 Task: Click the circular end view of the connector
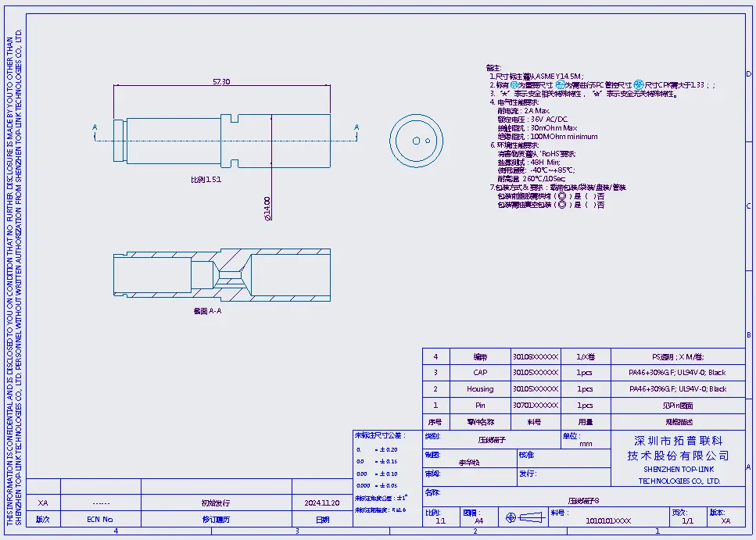tap(417, 141)
